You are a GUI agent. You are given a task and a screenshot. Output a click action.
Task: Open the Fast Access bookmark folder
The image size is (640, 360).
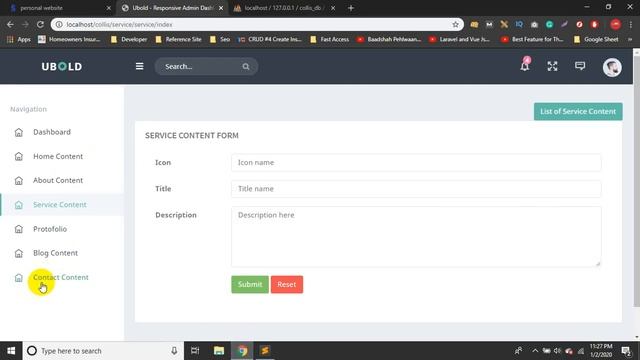[329, 40]
